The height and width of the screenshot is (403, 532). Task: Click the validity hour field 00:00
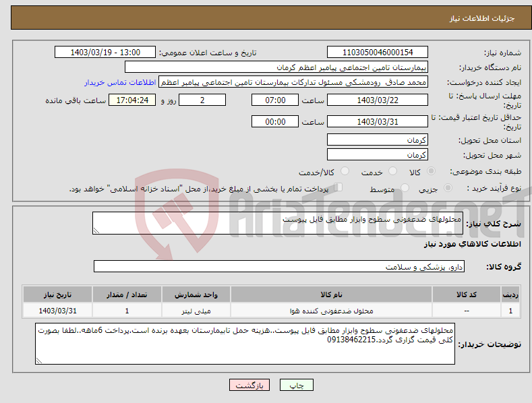[275, 121]
